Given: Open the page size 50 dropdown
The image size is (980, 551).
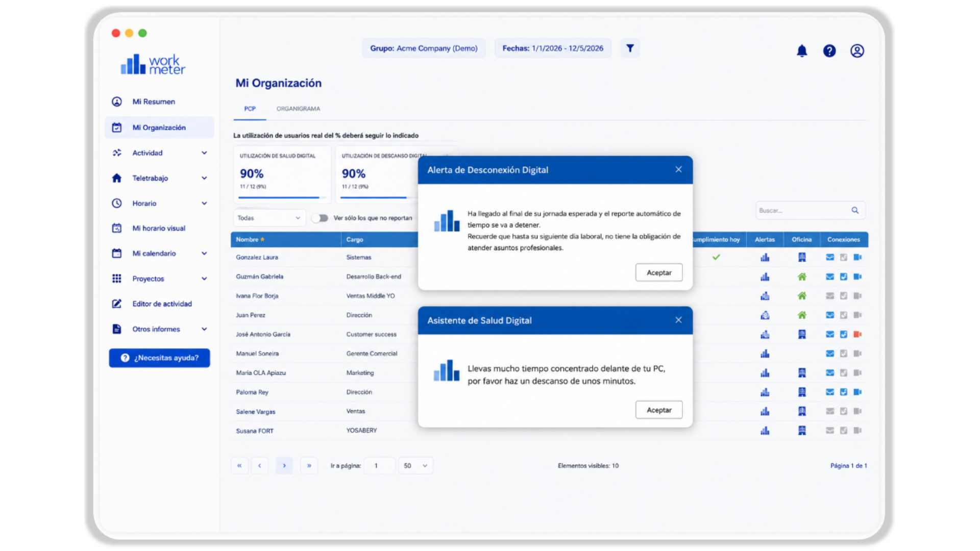Looking at the screenshot, I should click(415, 466).
